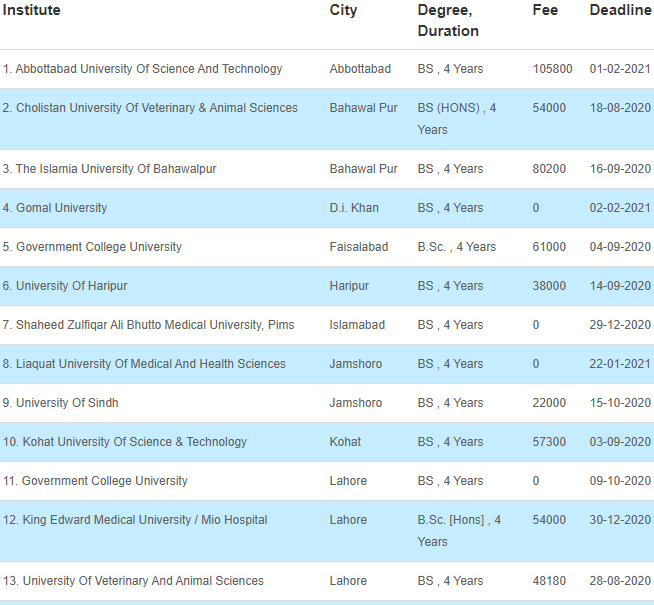Click the fee value 57300
Screen dimensions: 654x605
(x=549, y=442)
